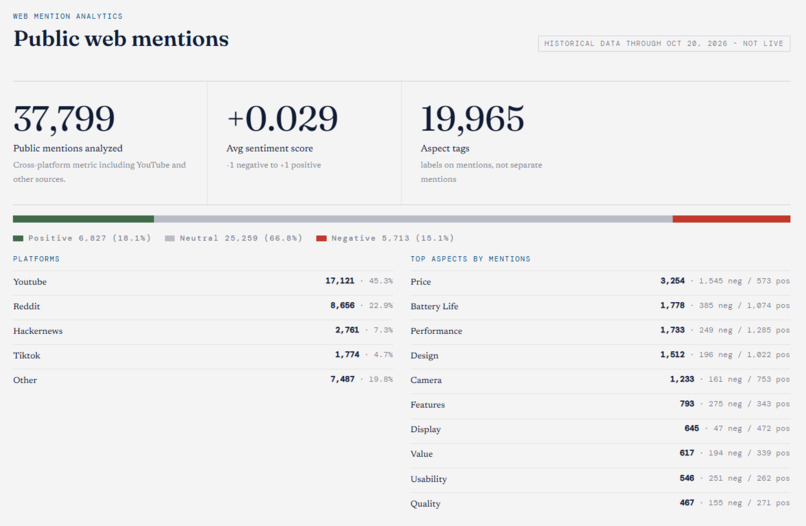Image resolution: width=806 pixels, height=526 pixels.
Task: Click the PLATFORMS section header
Action: 36,259
